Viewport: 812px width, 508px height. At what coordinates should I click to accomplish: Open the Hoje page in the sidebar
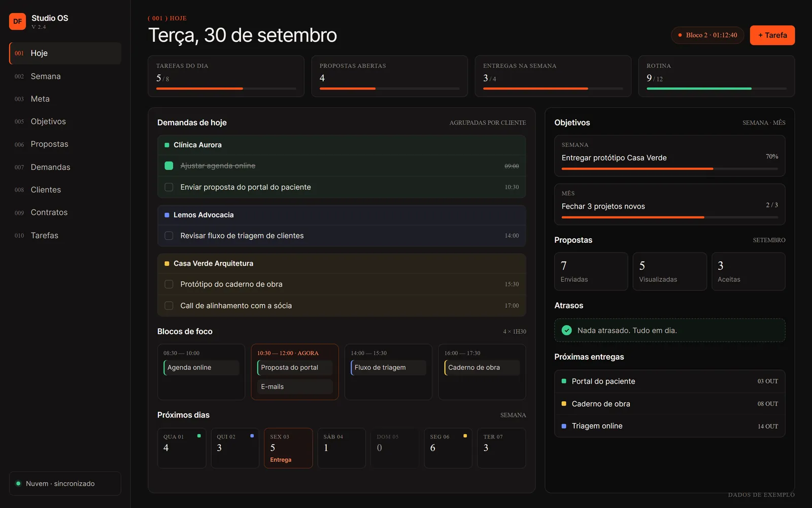coord(65,53)
